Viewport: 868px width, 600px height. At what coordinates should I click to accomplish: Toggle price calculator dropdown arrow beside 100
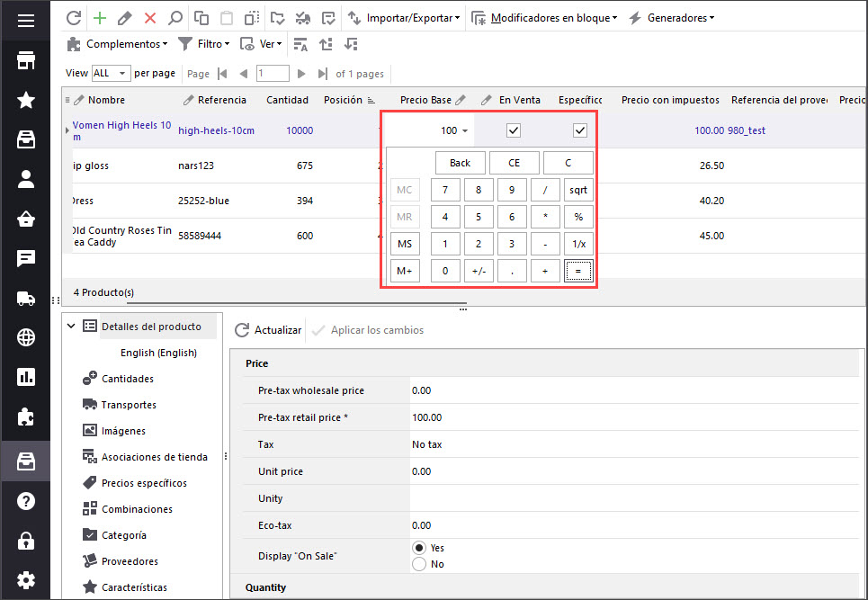click(465, 130)
